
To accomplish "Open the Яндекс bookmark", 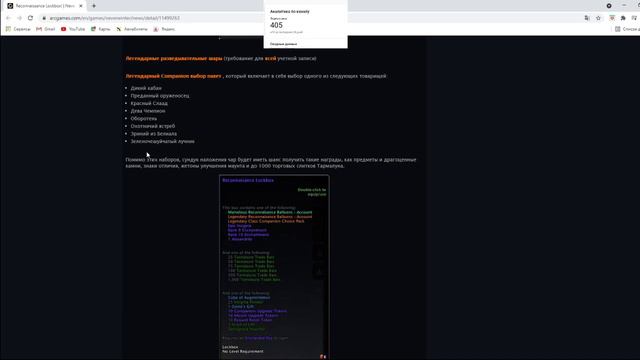I will (164, 29).
